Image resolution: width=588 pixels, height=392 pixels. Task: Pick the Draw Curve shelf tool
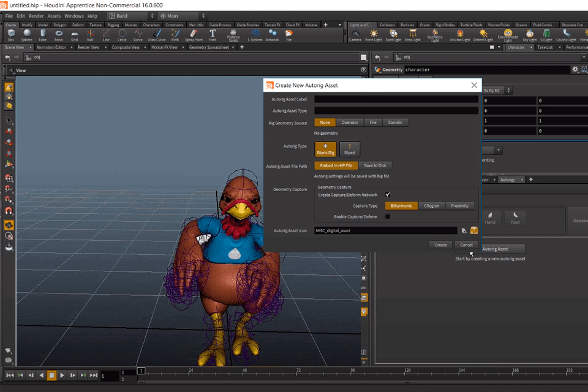tap(156, 34)
